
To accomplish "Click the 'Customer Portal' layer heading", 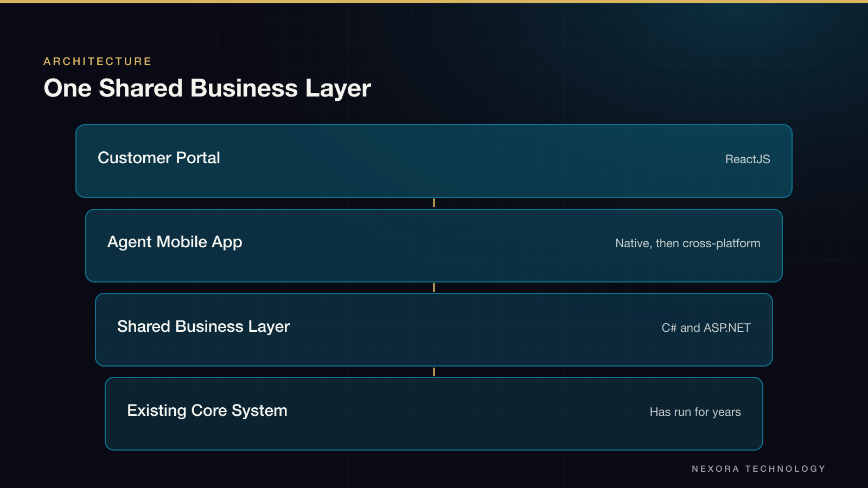I will 159,158.
